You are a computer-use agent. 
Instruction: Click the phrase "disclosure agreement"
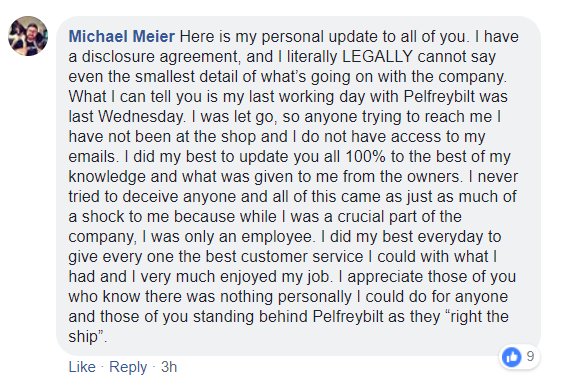[161, 57]
